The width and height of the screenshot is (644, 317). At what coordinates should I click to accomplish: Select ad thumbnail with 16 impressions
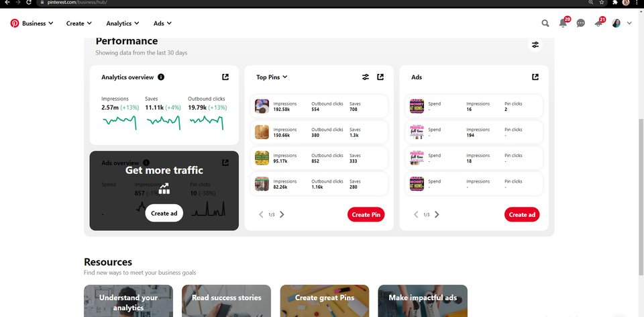(x=417, y=106)
